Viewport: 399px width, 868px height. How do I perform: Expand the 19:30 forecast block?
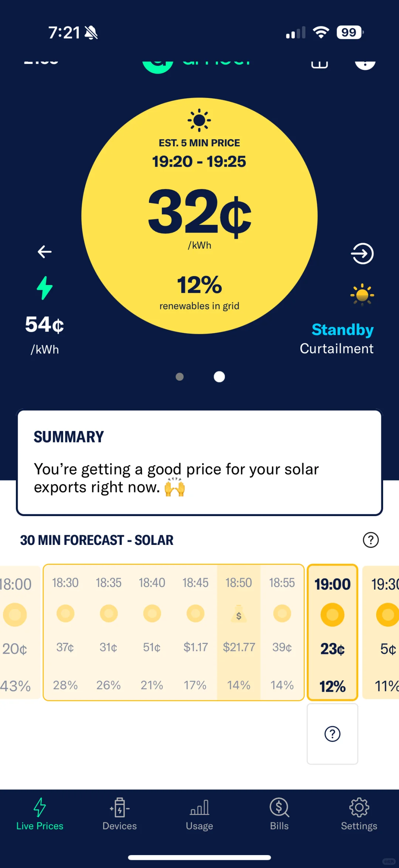point(381,632)
